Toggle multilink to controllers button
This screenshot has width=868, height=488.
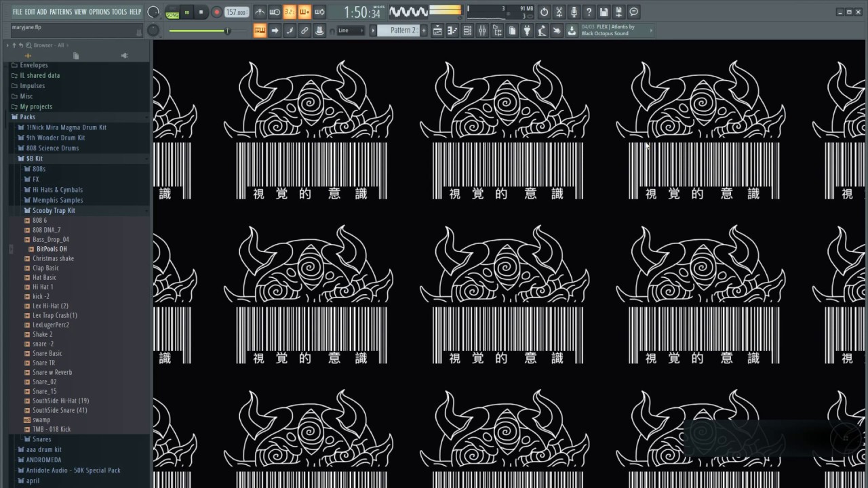pyautogui.click(x=304, y=30)
